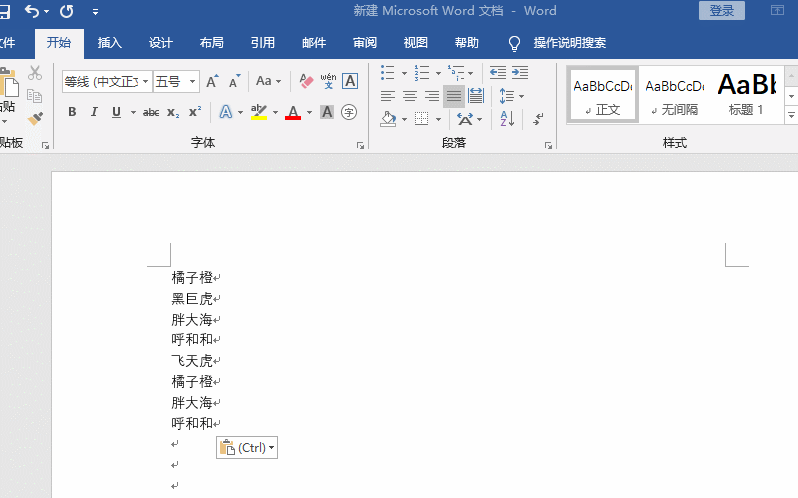Switch to the 视图 tab

click(x=416, y=43)
